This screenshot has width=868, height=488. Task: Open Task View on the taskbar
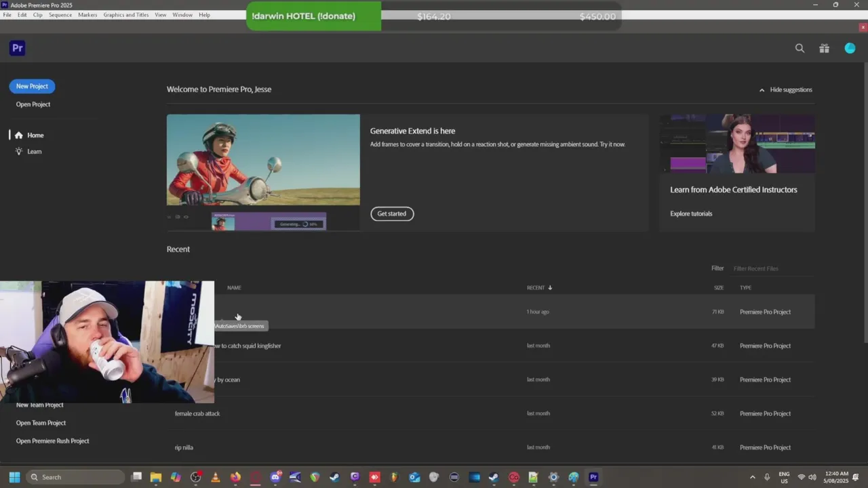(136, 477)
